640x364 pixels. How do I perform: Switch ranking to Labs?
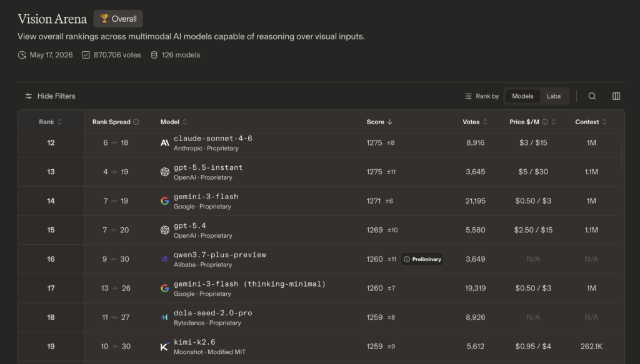point(554,96)
